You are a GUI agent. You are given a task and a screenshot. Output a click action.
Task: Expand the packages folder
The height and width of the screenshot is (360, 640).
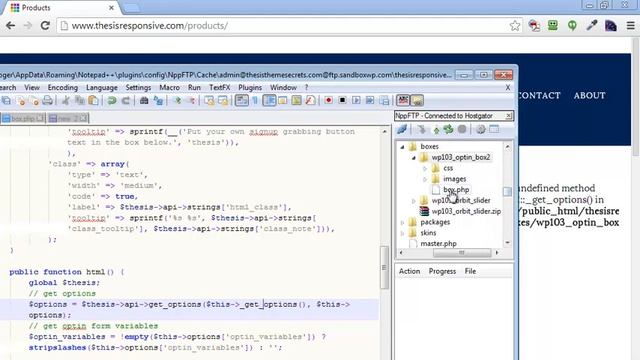point(402,222)
